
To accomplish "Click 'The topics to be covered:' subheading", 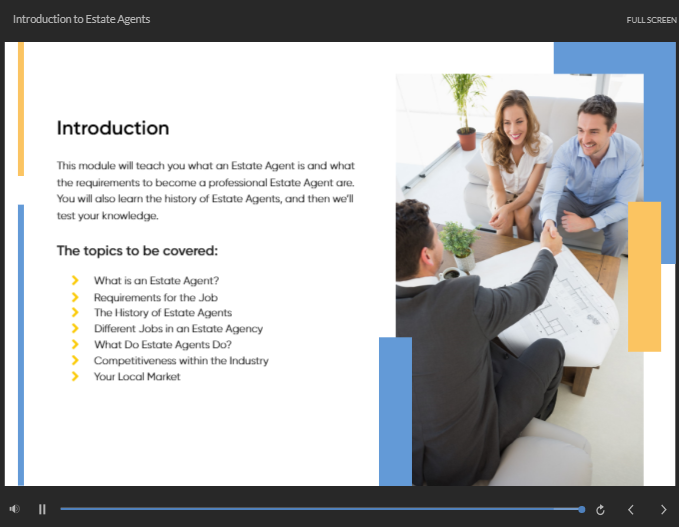I will [x=137, y=250].
